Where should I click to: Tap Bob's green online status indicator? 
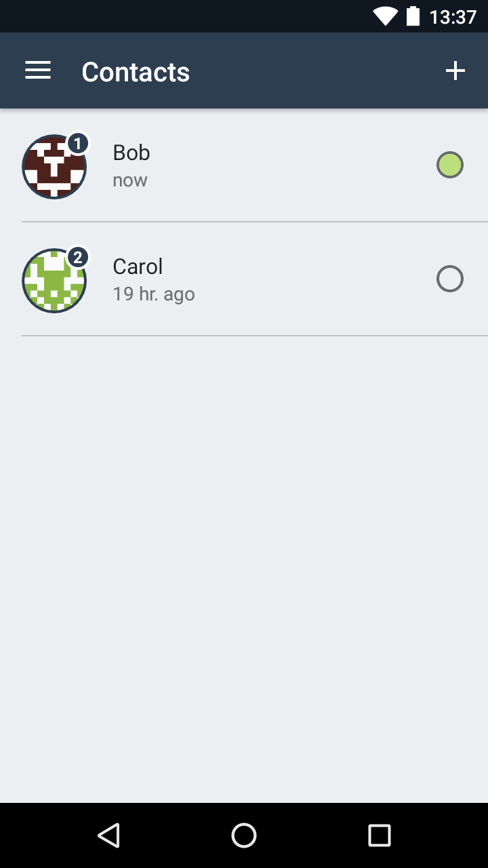pyautogui.click(x=450, y=165)
